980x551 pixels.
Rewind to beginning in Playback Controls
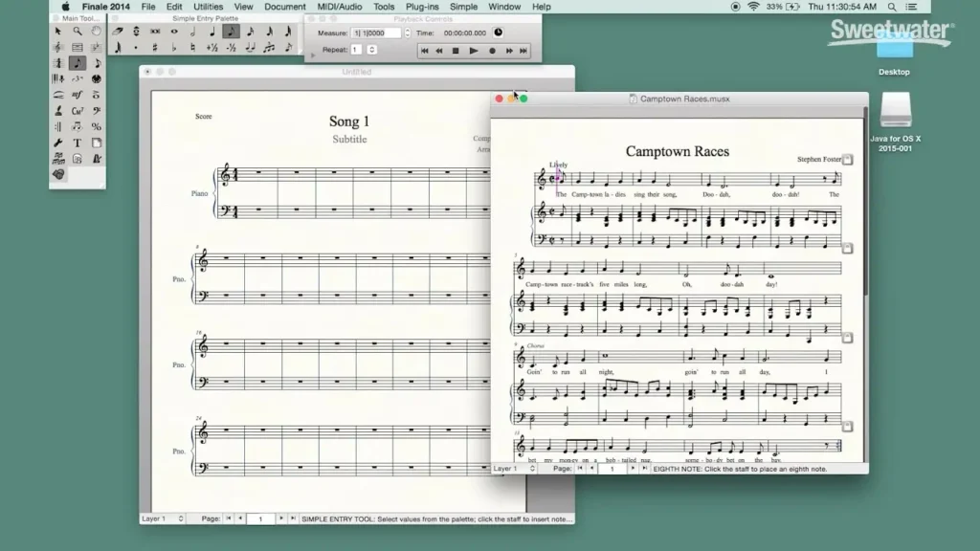click(424, 51)
